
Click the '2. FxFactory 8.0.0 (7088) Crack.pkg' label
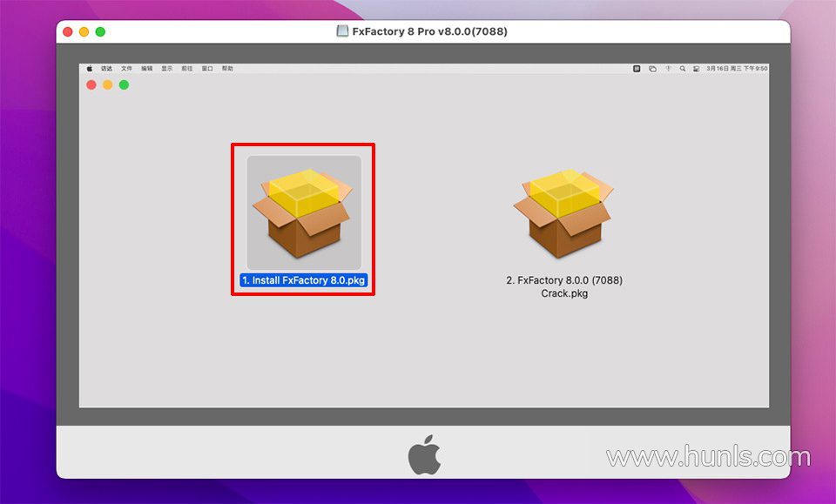click(564, 286)
